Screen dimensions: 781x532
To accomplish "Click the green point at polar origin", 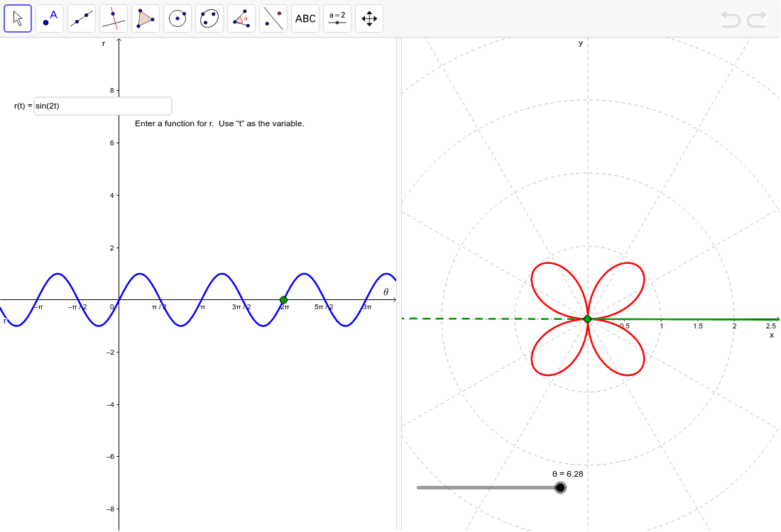I will click(587, 319).
